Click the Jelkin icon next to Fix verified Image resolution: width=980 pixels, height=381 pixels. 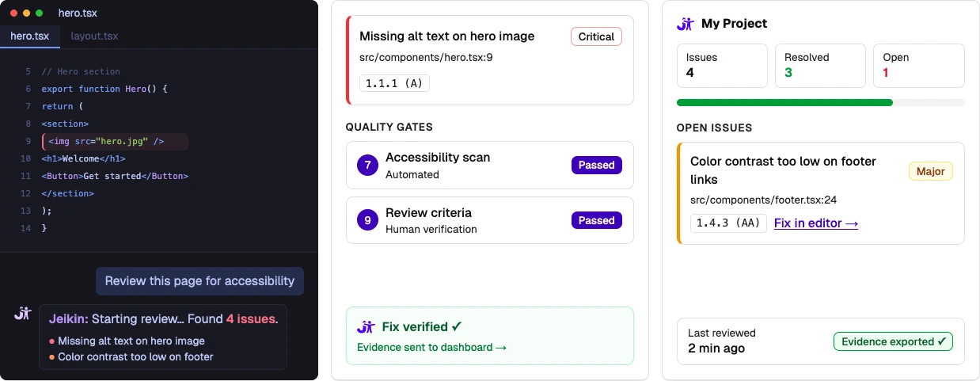point(365,326)
